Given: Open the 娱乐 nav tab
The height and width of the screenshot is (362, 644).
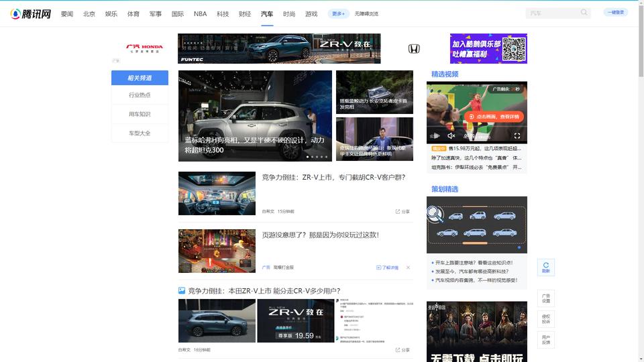Looking at the screenshot, I should pyautogui.click(x=111, y=13).
